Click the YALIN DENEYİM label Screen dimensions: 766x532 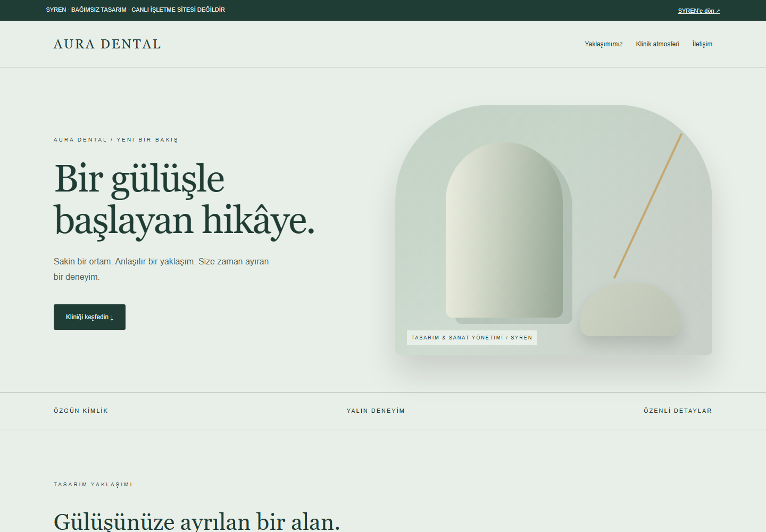point(376,411)
